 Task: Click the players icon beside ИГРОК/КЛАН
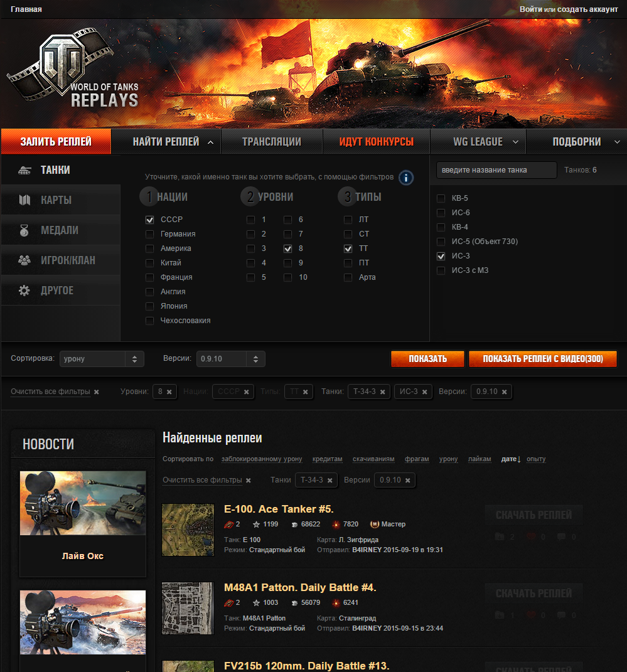coord(24,260)
